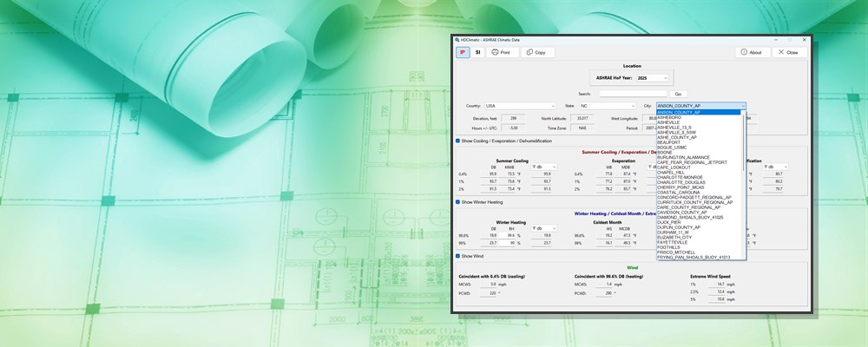The image size is (868, 347).
Task: Open the ASHRAE HoF Year dropdown
Action: [652, 78]
